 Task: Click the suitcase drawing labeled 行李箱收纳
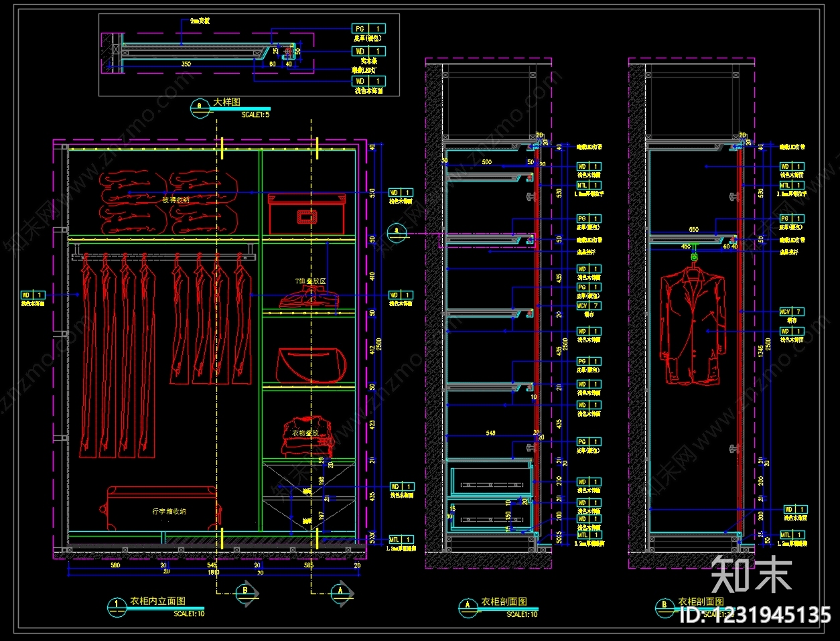pyautogui.click(x=161, y=508)
